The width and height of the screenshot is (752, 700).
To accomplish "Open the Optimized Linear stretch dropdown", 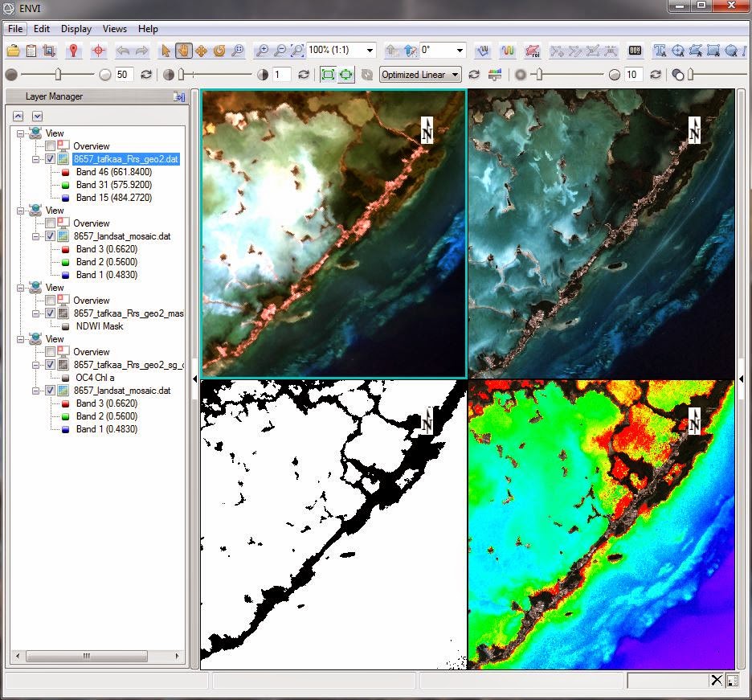I will point(456,75).
